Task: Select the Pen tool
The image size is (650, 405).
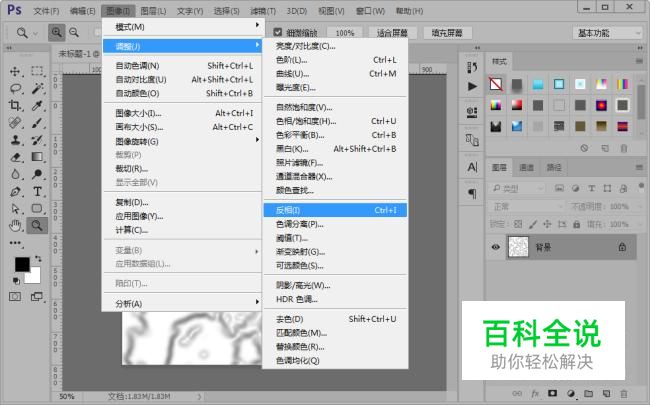Action: (15, 192)
